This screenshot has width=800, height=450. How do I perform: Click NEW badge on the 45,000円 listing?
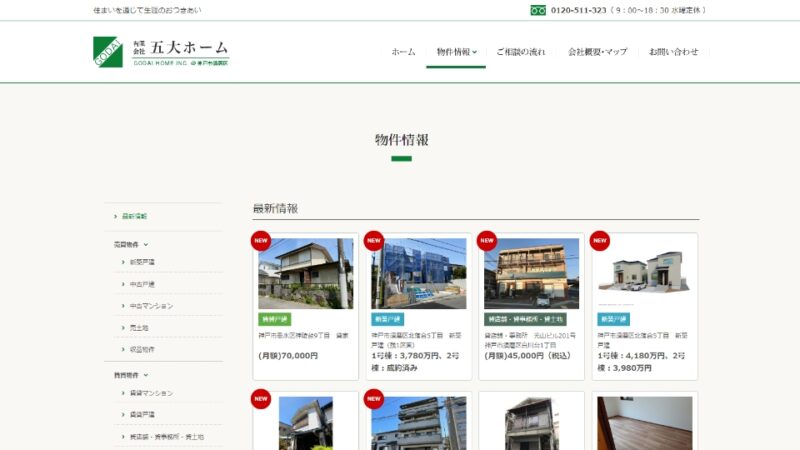[x=487, y=241]
